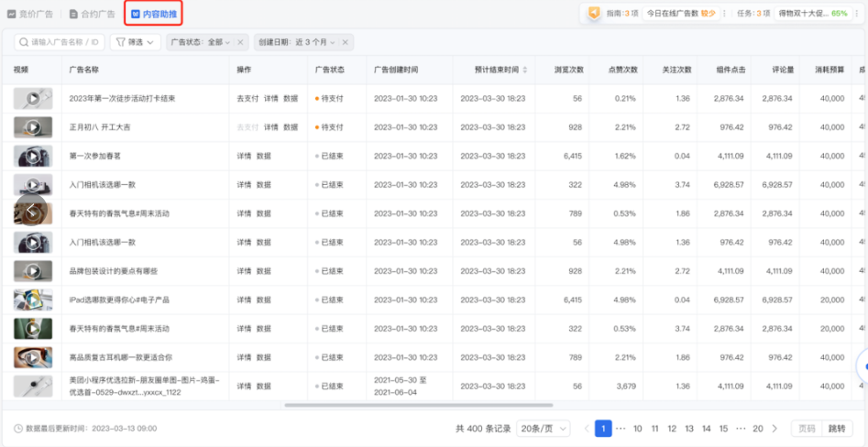Play video thumbnail for 高品质复古耳机哪一款更适合你

coord(33,357)
